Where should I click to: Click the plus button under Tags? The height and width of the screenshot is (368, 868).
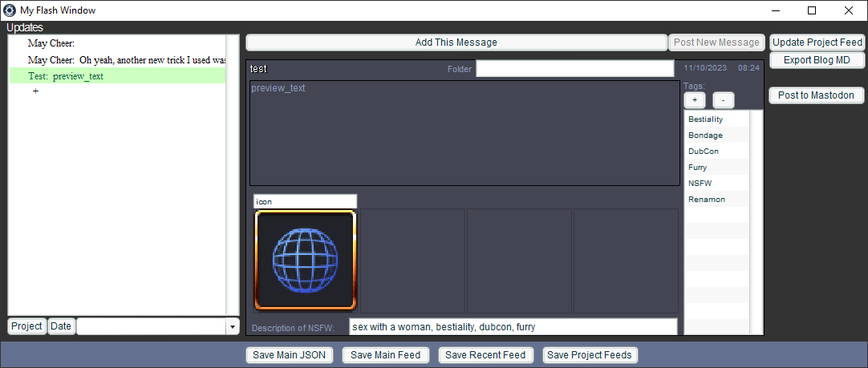(x=695, y=100)
